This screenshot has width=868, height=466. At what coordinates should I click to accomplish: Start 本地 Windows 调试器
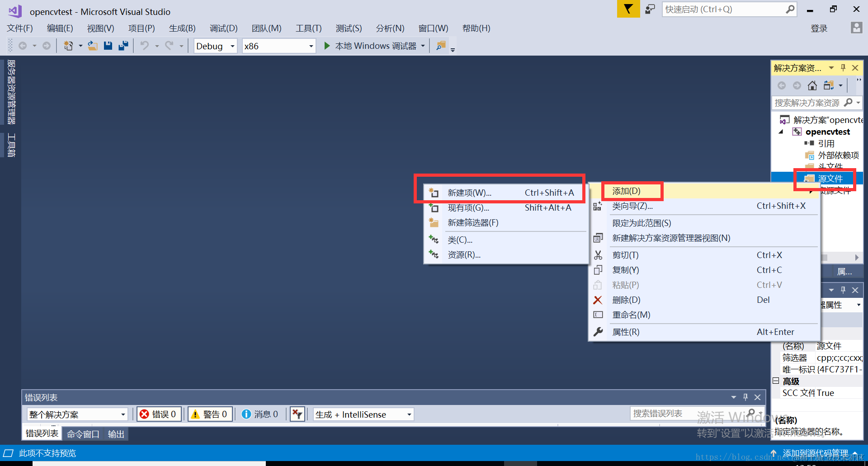coord(370,46)
